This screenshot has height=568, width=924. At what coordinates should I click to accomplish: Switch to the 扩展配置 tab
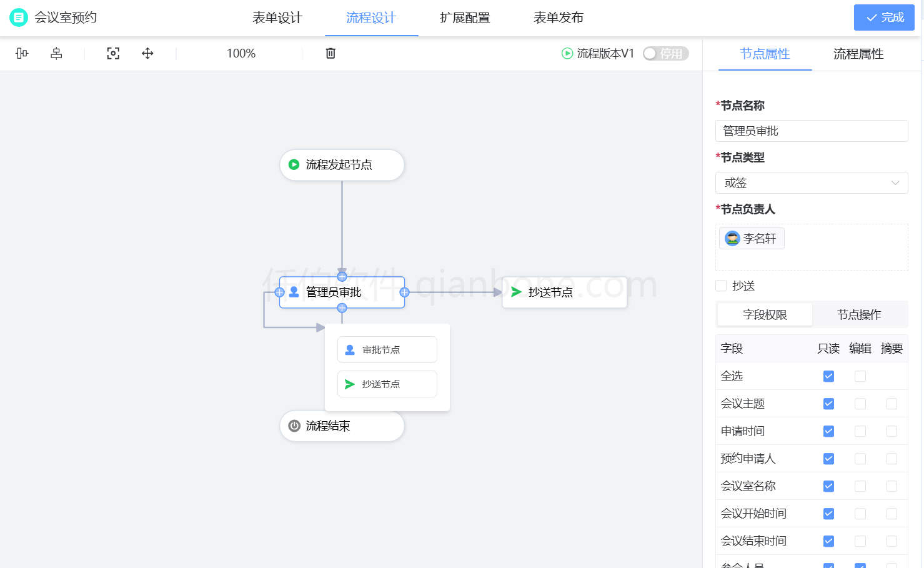coord(464,17)
